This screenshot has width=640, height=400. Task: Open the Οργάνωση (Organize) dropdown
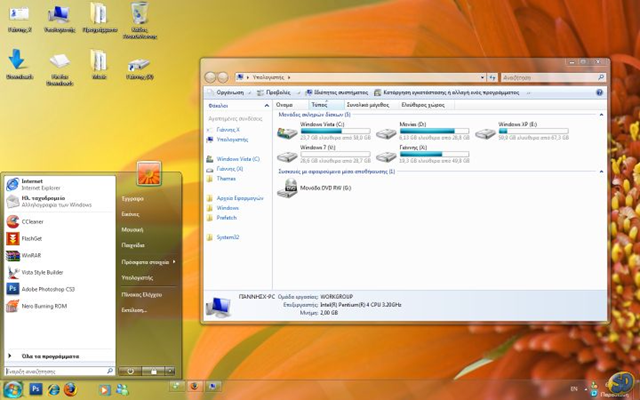pyautogui.click(x=229, y=93)
